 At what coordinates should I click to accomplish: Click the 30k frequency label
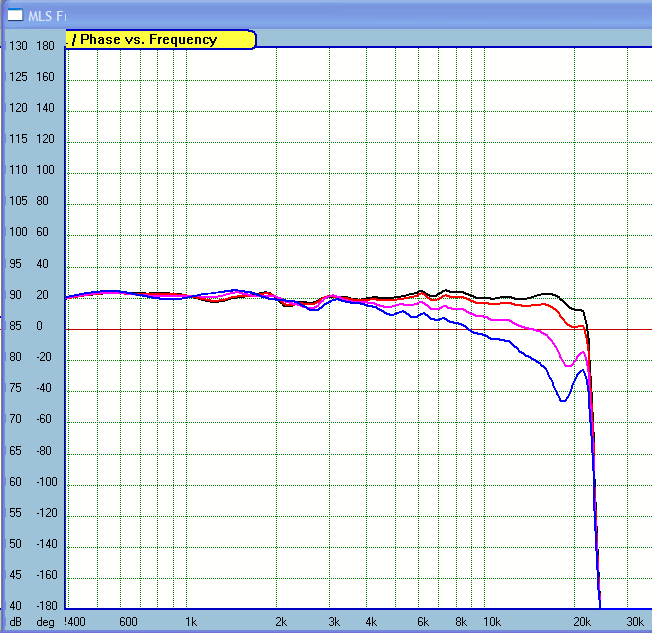click(x=635, y=621)
